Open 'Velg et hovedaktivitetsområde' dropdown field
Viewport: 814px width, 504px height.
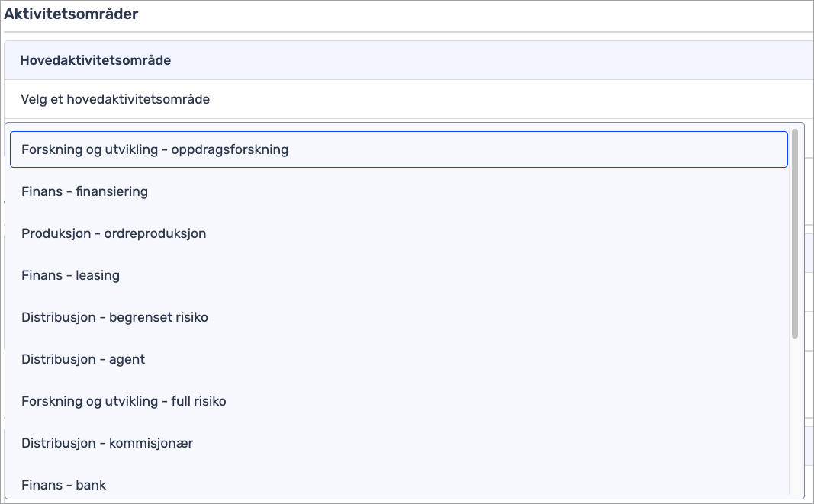pyautogui.click(x=404, y=99)
